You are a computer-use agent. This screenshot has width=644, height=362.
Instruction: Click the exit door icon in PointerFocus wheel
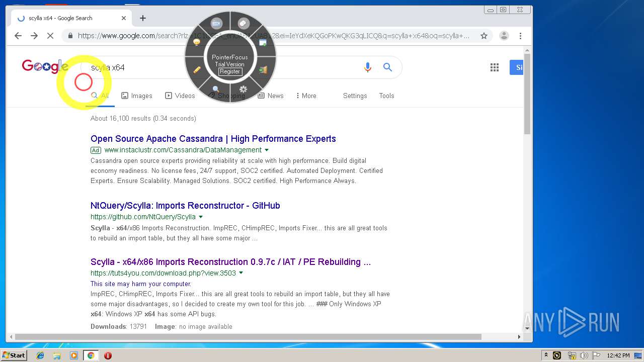point(263,70)
